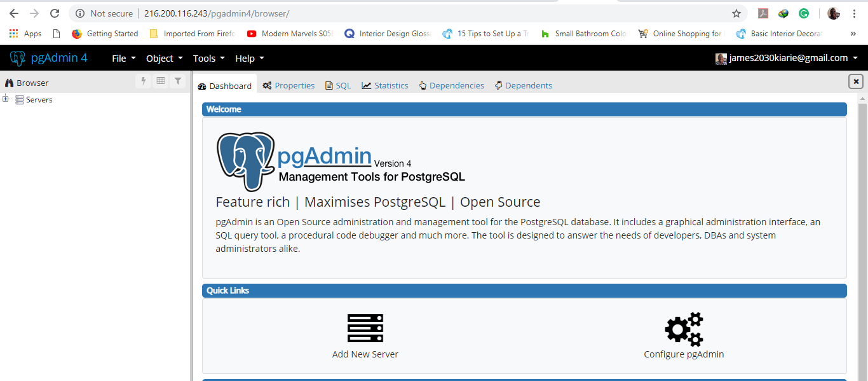
Task: Open the Interior Design Glossary bookmark
Action: tap(388, 34)
